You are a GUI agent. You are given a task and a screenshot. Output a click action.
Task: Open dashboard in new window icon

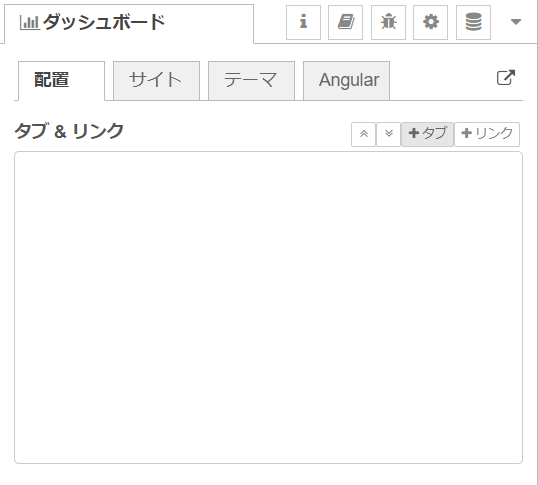point(506,78)
